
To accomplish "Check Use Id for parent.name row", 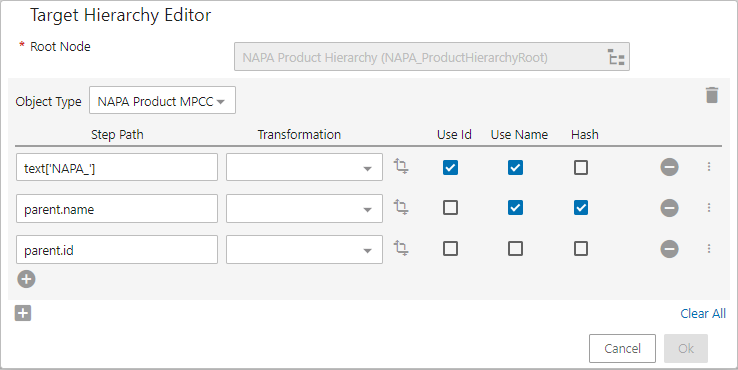I will 450,208.
